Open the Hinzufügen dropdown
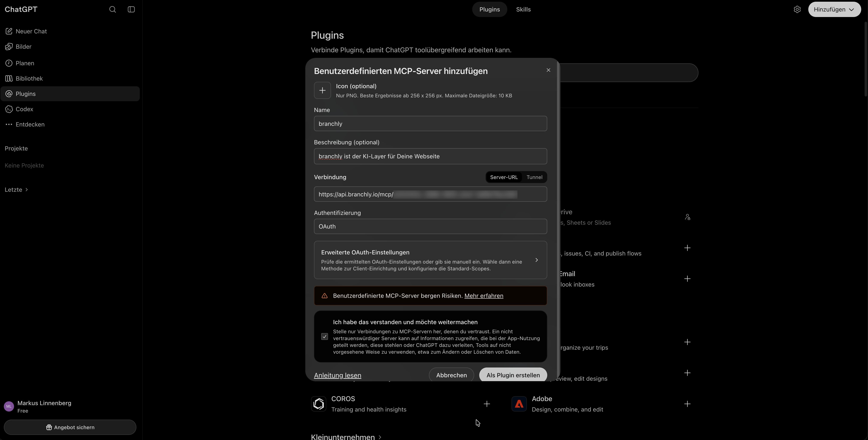Image resolution: width=868 pixels, height=440 pixels. click(x=834, y=9)
